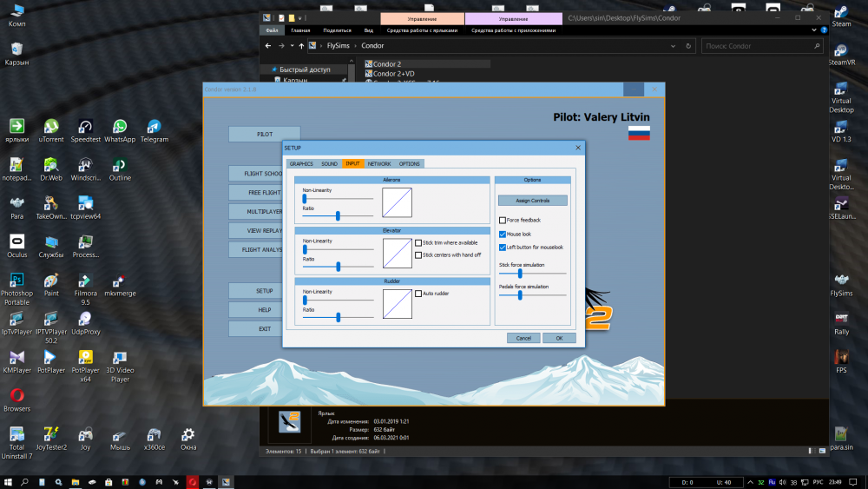Click the Ailerons Ratio slider handle
868x489 pixels.
point(338,216)
